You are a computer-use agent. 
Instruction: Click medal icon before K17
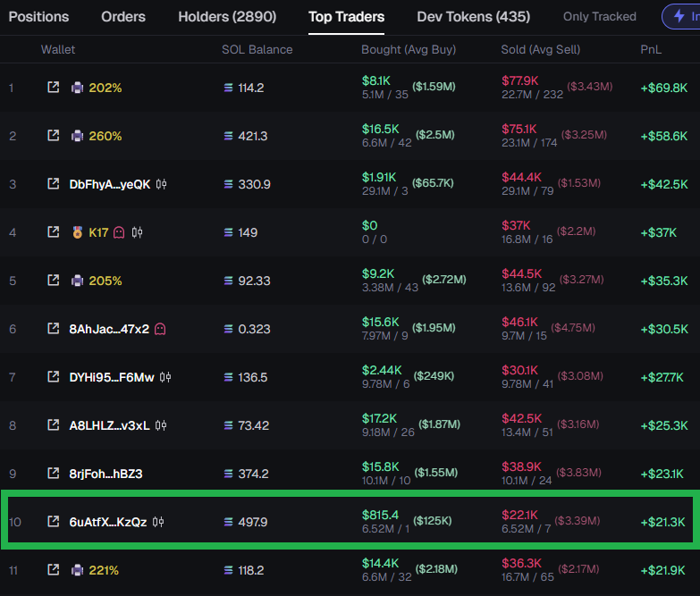click(77, 232)
